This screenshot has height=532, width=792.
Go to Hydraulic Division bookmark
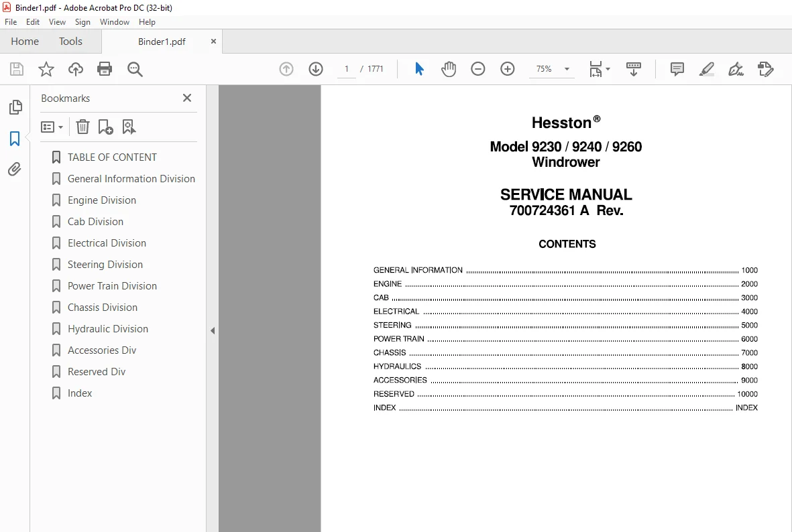point(108,328)
